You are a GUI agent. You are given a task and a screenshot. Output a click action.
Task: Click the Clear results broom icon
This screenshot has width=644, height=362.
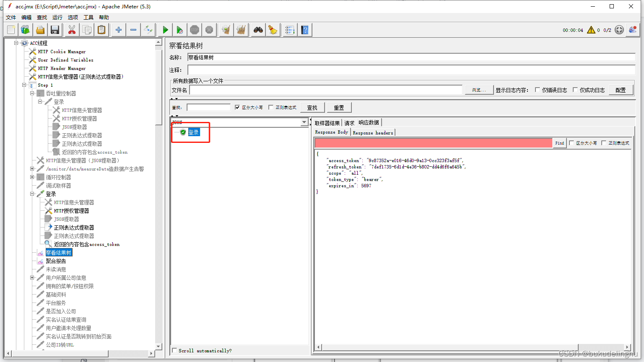coord(226,30)
